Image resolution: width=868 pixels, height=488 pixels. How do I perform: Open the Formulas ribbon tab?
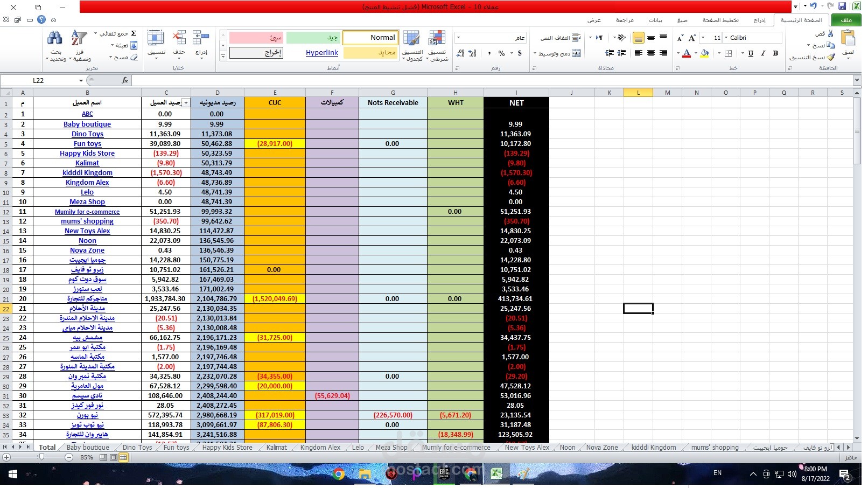click(682, 20)
